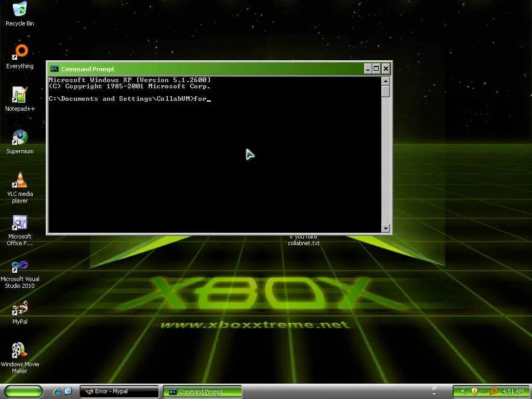The width and height of the screenshot is (532, 399).
Task: Click the Command Prompt scrollbar thumb
Action: point(385,91)
